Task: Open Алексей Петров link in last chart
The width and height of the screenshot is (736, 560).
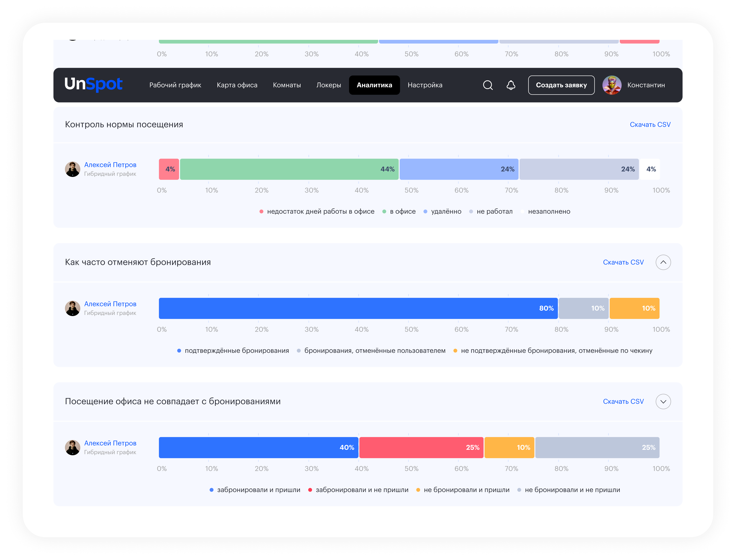Action: tap(110, 443)
